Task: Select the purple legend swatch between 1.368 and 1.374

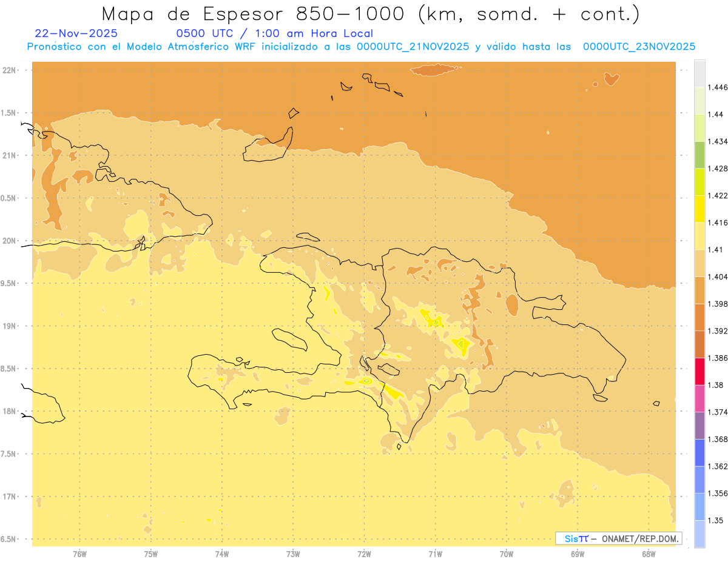Action: (x=699, y=426)
